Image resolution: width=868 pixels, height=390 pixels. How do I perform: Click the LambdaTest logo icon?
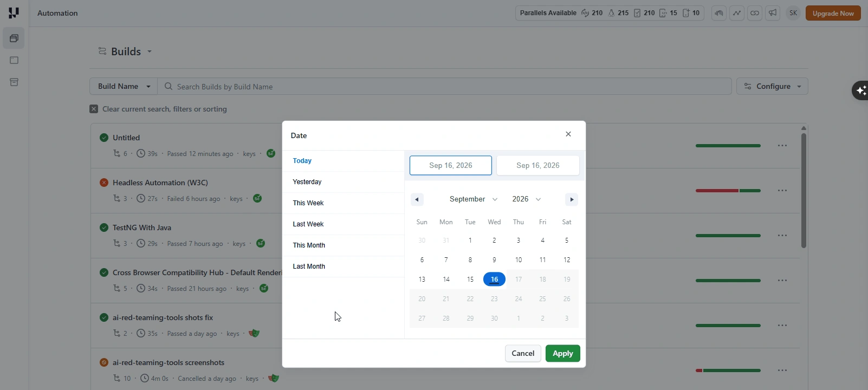(x=14, y=13)
